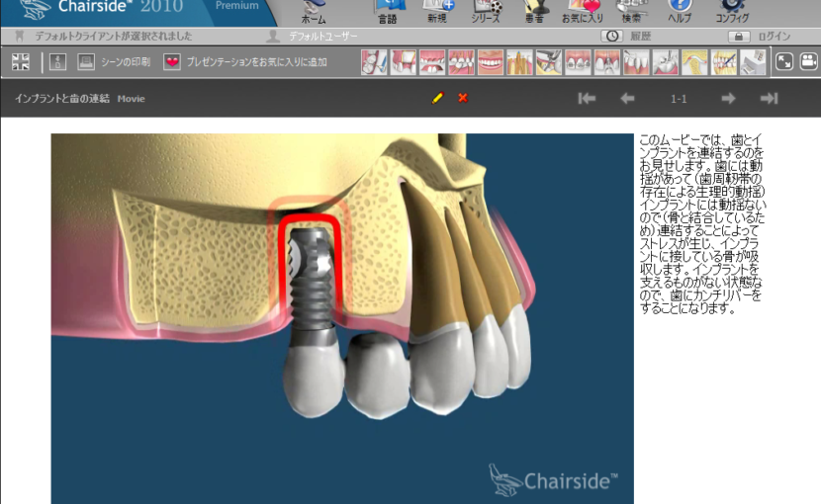Jump to the first scene
Image resolution: width=821 pixels, height=504 pixels.
[587, 98]
